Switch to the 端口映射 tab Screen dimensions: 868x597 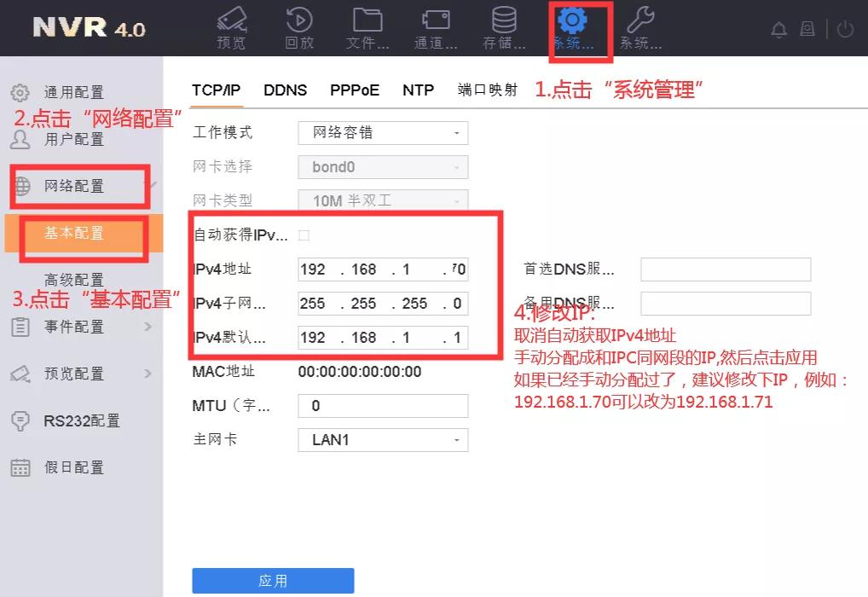[489, 89]
